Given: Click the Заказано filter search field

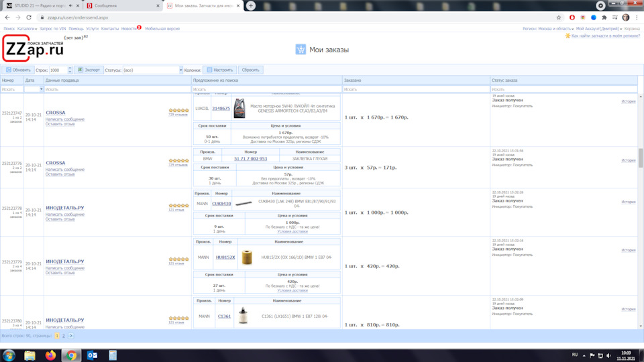Looking at the screenshot, I should point(416,89).
